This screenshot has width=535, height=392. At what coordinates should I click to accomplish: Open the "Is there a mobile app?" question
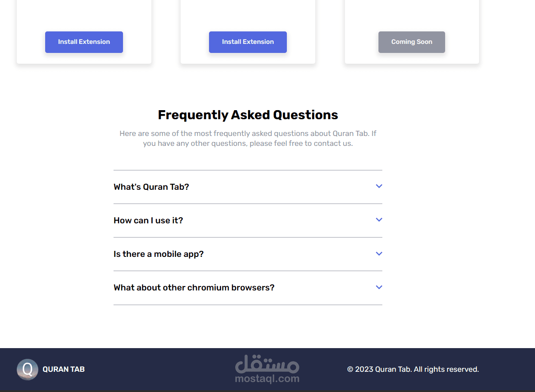coord(159,254)
